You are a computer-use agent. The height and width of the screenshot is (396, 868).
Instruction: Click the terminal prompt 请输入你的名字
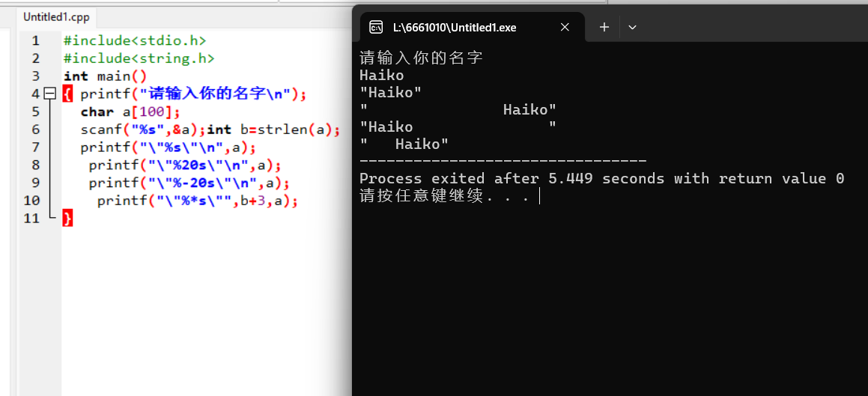coord(422,58)
